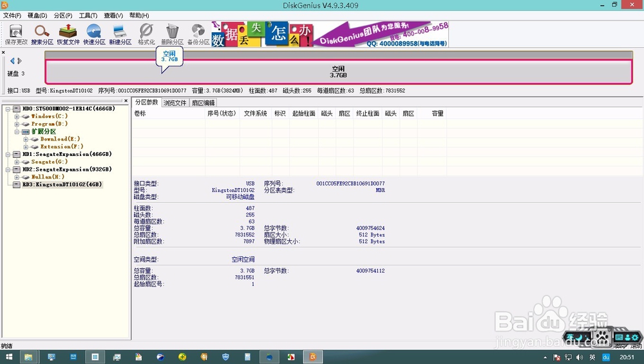644x364 pixels.
Task: Close the disk tree pane with x
Action: pyautogui.click(x=126, y=101)
